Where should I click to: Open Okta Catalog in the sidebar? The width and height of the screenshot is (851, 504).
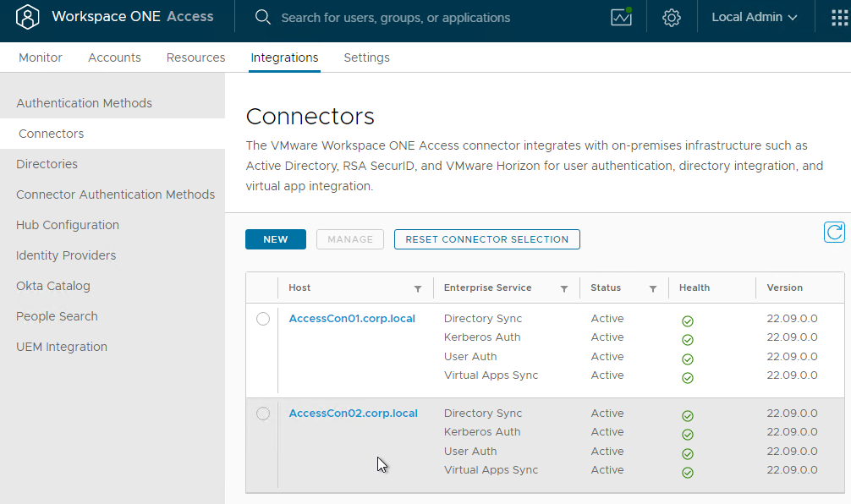(113, 285)
